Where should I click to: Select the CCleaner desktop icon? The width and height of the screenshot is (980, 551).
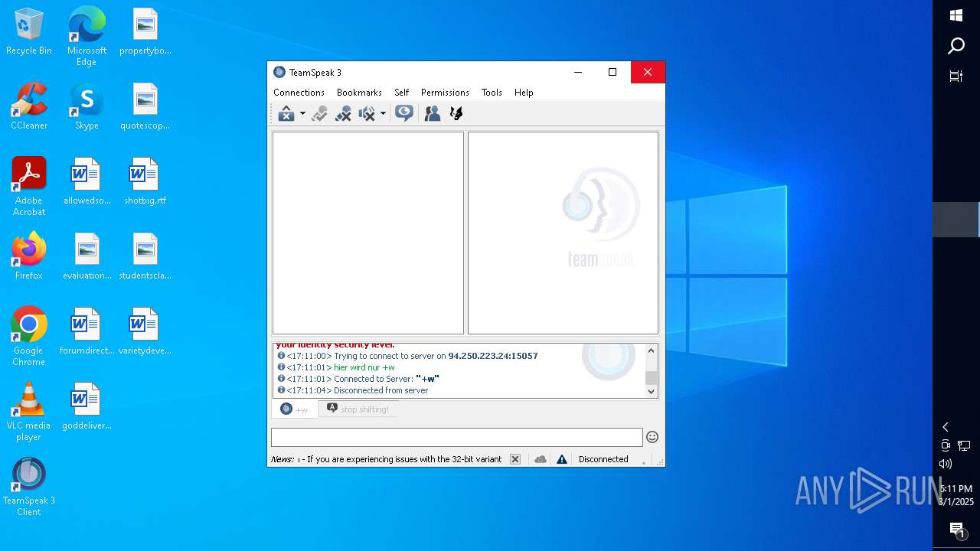click(x=29, y=106)
